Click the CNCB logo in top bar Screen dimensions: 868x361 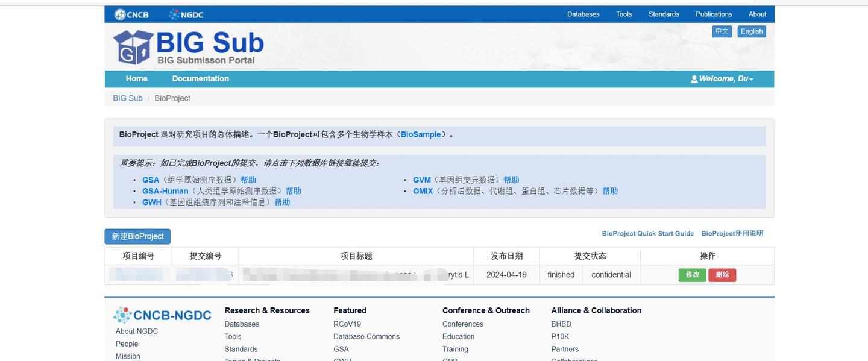131,14
